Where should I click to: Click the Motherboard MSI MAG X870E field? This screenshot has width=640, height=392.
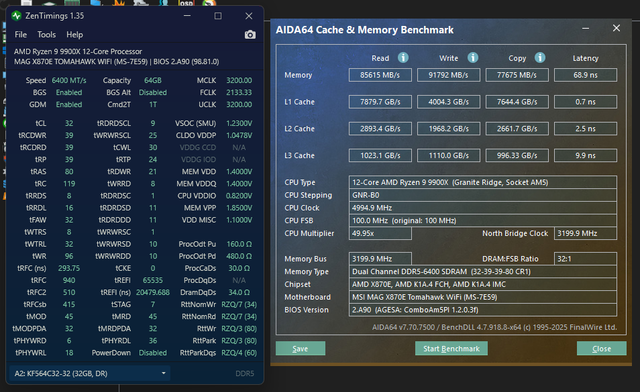click(483, 297)
